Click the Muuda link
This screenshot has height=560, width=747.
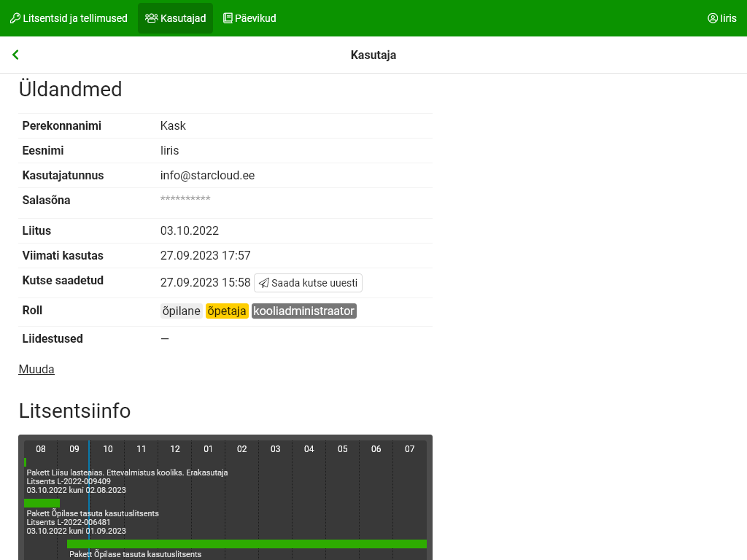(36, 369)
